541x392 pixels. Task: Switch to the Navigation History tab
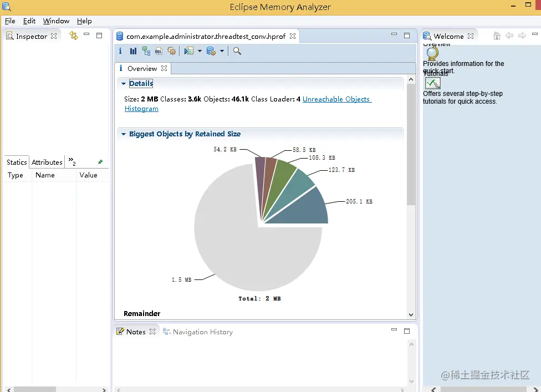(198, 332)
